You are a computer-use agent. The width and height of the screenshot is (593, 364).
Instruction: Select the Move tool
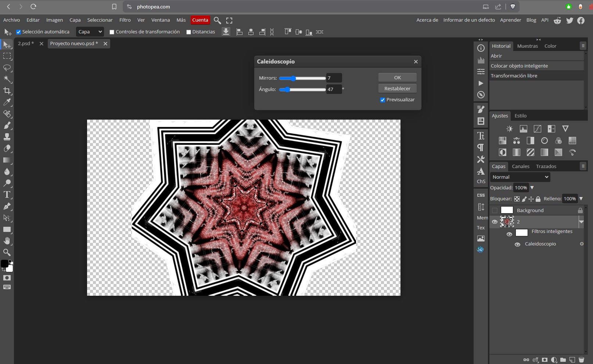(7, 44)
